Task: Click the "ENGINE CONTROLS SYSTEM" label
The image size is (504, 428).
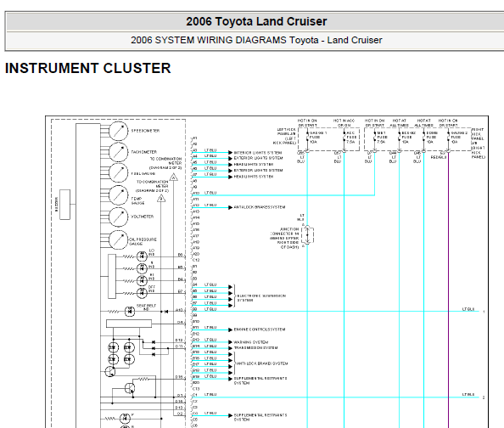Action: point(260,329)
